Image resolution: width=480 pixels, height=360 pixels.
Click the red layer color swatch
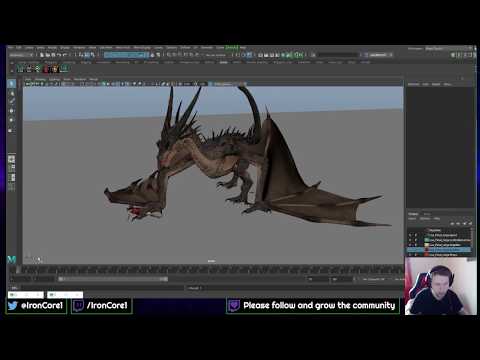point(426,255)
